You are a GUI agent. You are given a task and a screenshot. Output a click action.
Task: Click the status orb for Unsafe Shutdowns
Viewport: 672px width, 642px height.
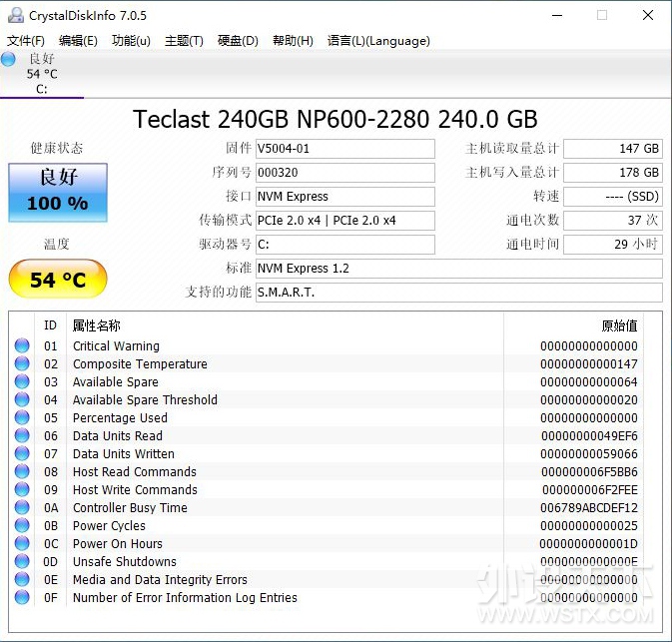(x=22, y=561)
